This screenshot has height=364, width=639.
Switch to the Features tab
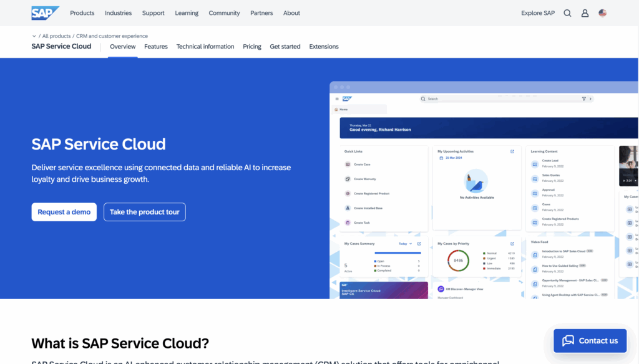(x=155, y=47)
